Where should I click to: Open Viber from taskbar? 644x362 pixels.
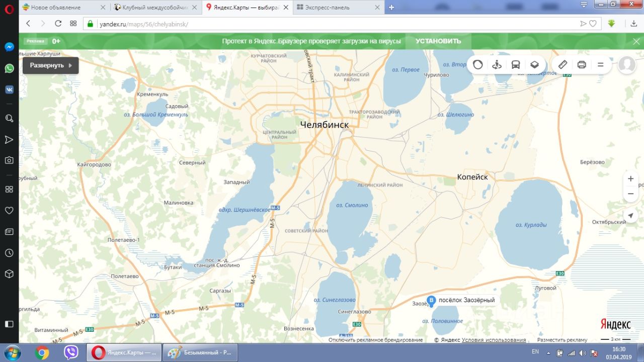click(x=71, y=353)
